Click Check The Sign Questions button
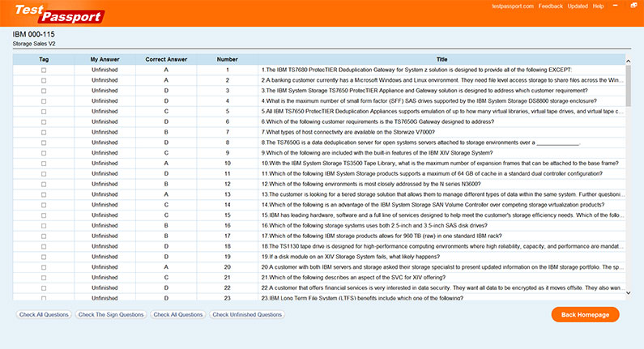This screenshot has height=349, width=644. point(111,314)
